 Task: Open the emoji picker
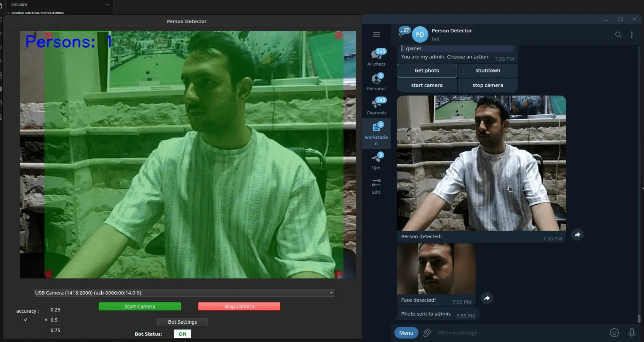click(x=614, y=333)
